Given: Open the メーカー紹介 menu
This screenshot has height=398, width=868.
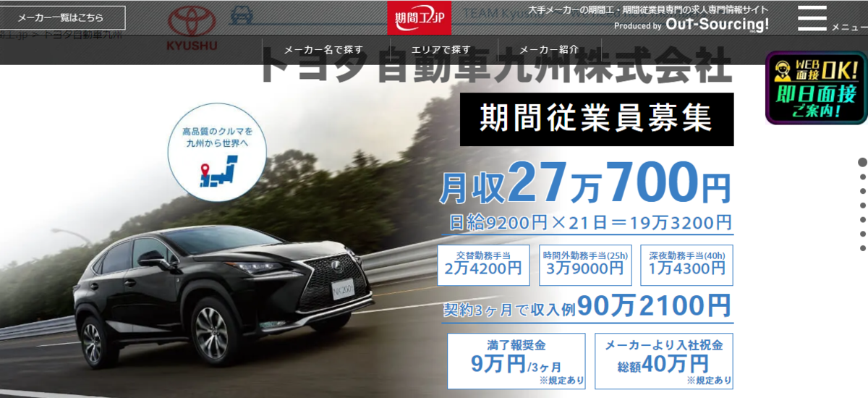Looking at the screenshot, I should pos(549,50).
